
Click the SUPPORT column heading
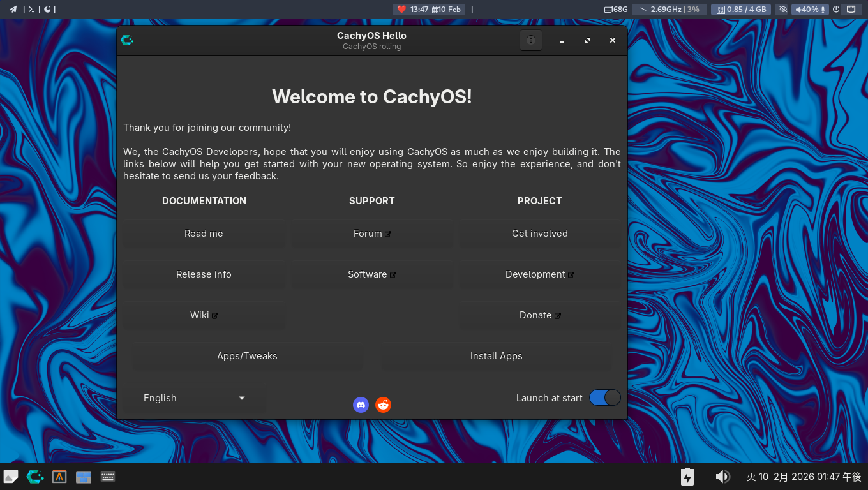(x=372, y=201)
